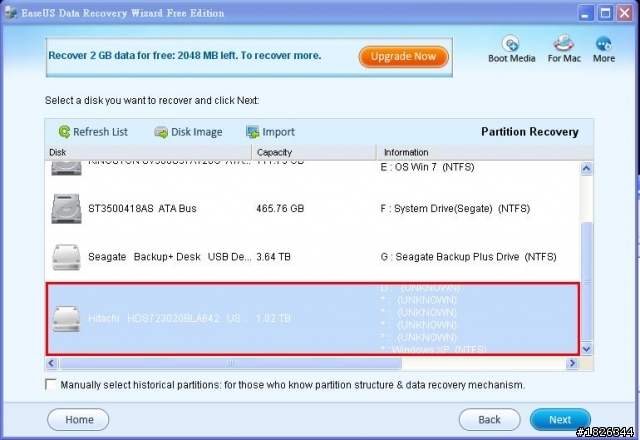This screenshot has width=640, height=440.
Task: Click the Seagate Backup+ Desk drive icon
Action: [x=66, y=257]
